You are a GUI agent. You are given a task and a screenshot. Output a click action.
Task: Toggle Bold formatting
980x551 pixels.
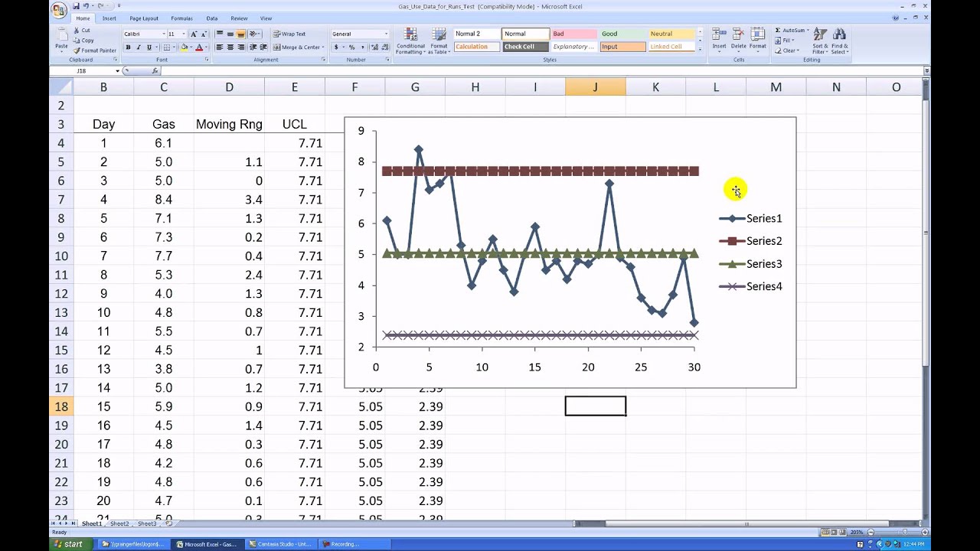tap(128, 47)
